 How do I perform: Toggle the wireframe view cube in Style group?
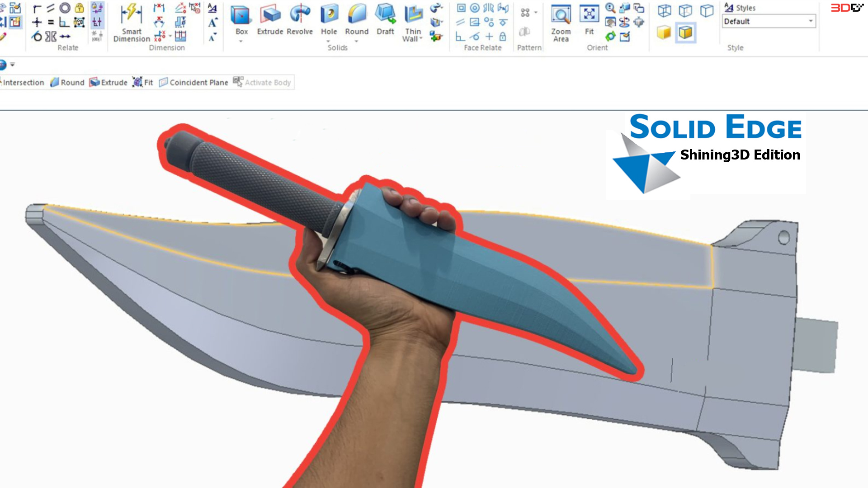pyautogui.click(x=665, y=10)
